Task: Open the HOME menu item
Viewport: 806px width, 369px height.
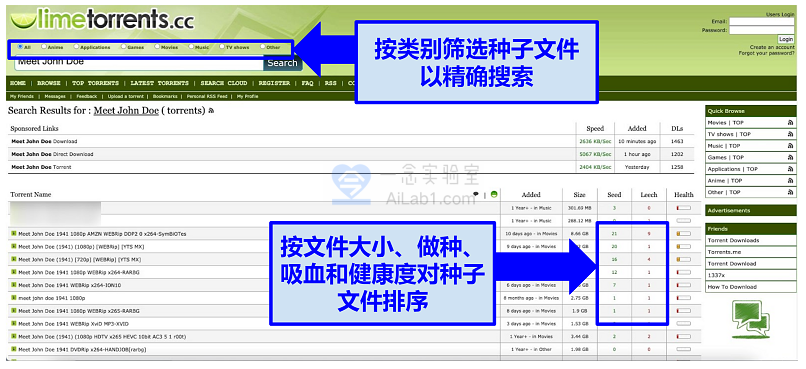Action: [x=18, y=83]
